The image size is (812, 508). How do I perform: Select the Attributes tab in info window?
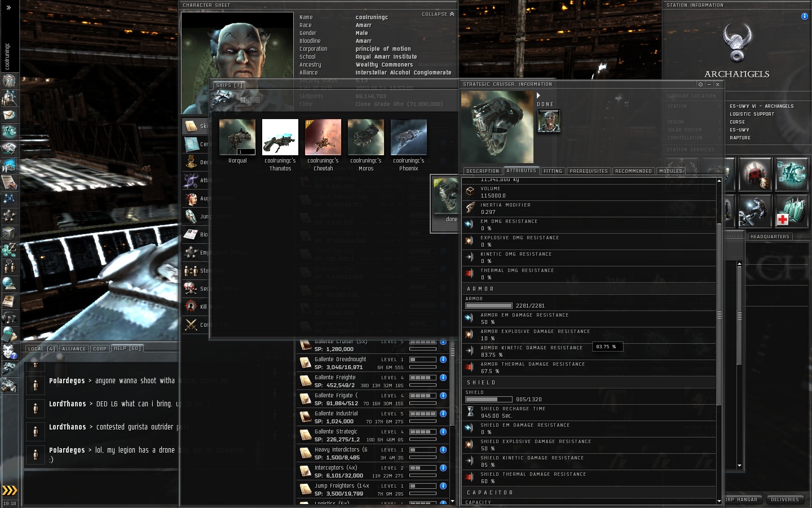click(x=522, y=170)
